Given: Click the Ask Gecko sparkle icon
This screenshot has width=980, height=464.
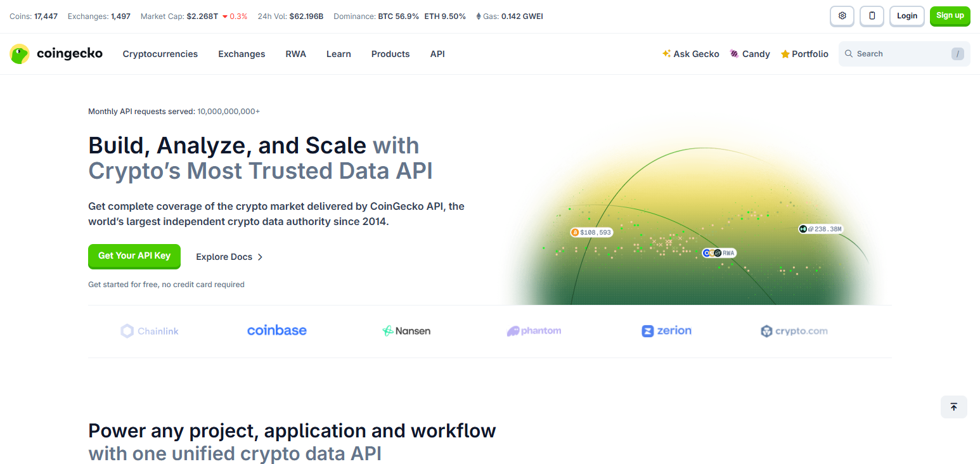Looking at the screenshot, I should [x=666, y=54].
